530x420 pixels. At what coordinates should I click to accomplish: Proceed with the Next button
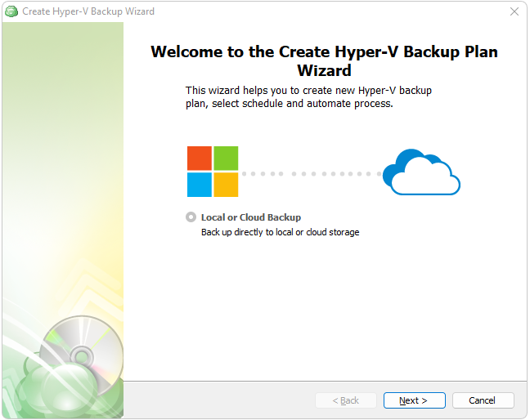(x=414, y=400)
